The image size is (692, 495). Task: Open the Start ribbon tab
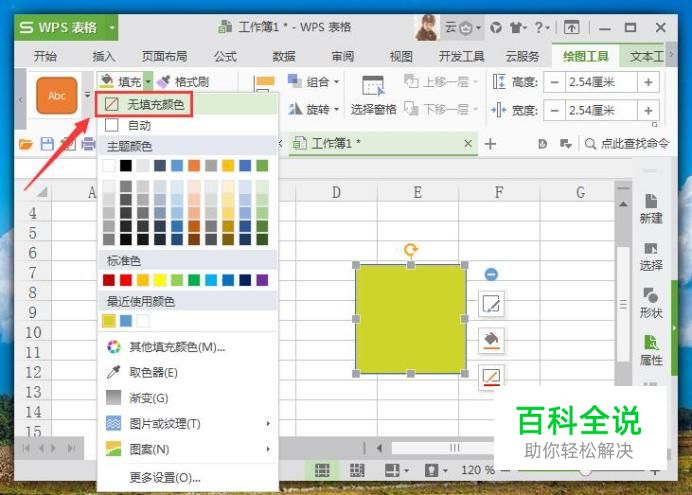(45, 56)
